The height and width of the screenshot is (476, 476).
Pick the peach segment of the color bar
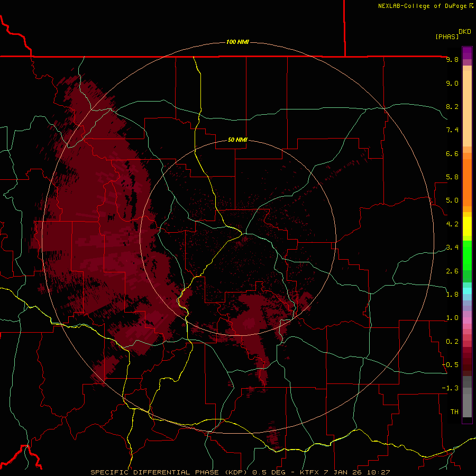[467, 108]
